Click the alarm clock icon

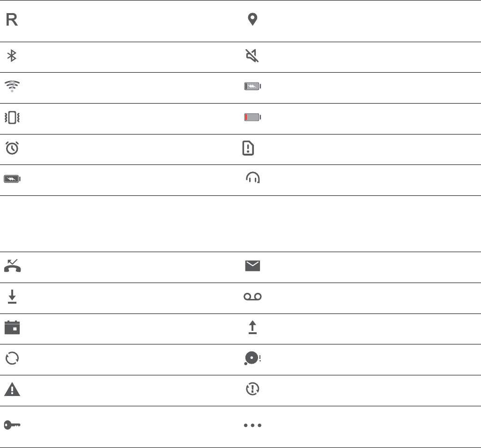click(12, 149)
